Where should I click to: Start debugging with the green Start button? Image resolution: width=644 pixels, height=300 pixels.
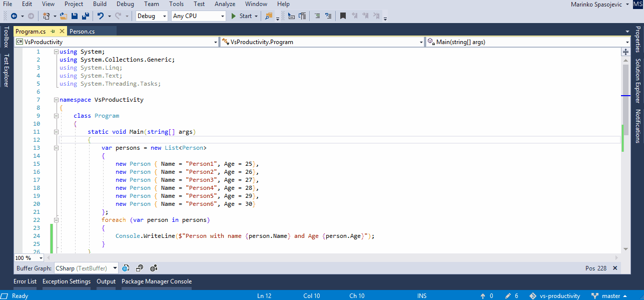pos(234,16)
